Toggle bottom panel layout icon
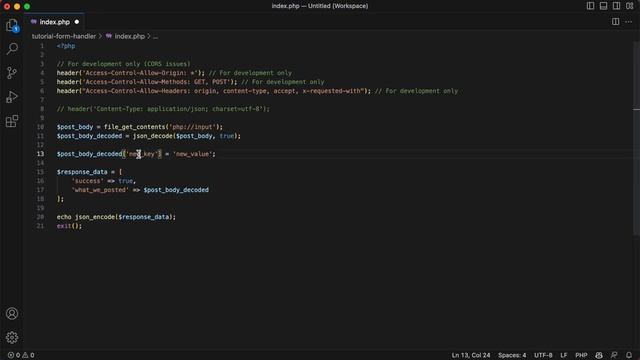Image resolution: width=640 pixels, height=360 pixels. (x=603, y=6)
